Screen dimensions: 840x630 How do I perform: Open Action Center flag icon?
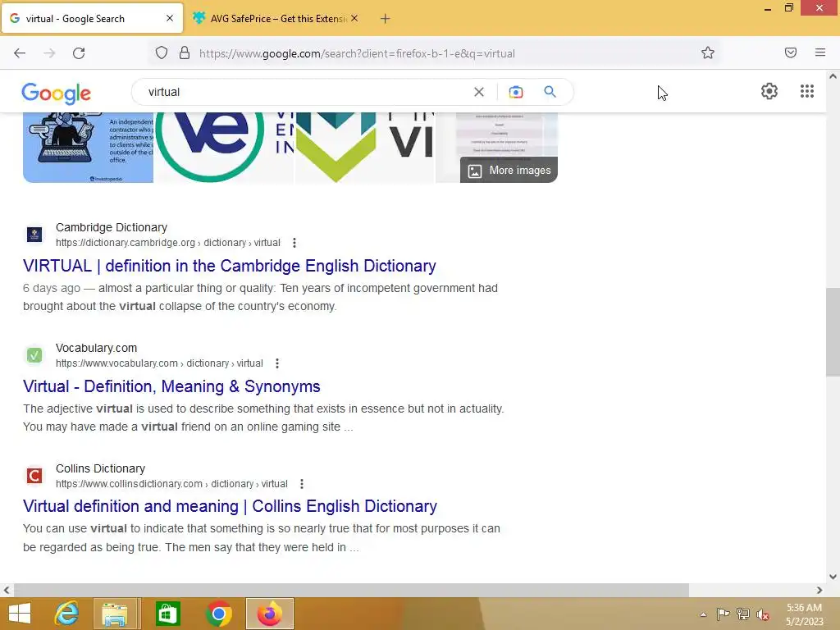point(723,614)
